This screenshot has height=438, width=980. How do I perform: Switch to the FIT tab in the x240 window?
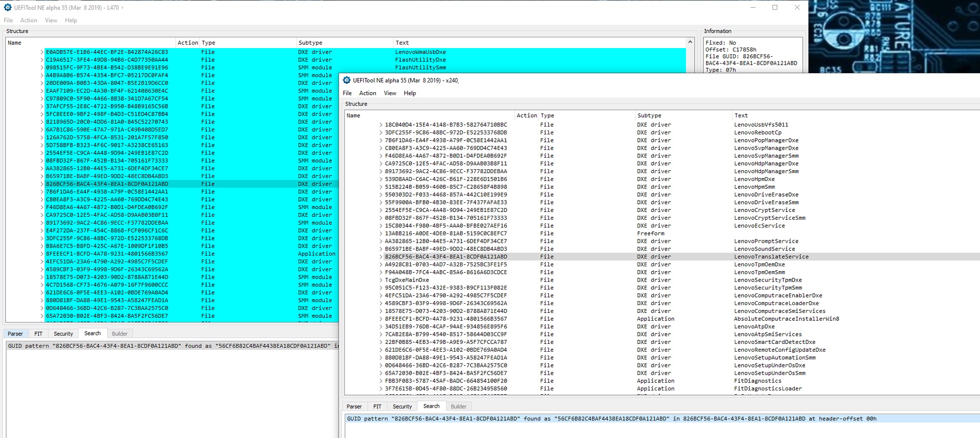[x=377, y=407]
